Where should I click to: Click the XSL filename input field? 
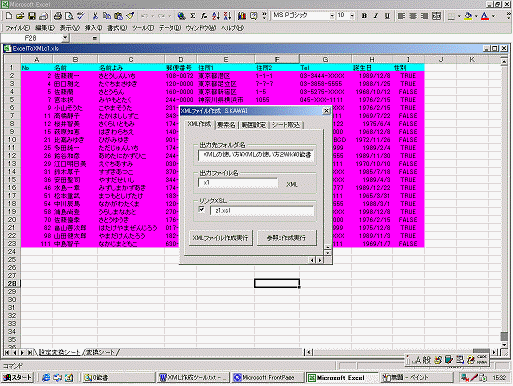pyautogui.click(x=262, y=211)
